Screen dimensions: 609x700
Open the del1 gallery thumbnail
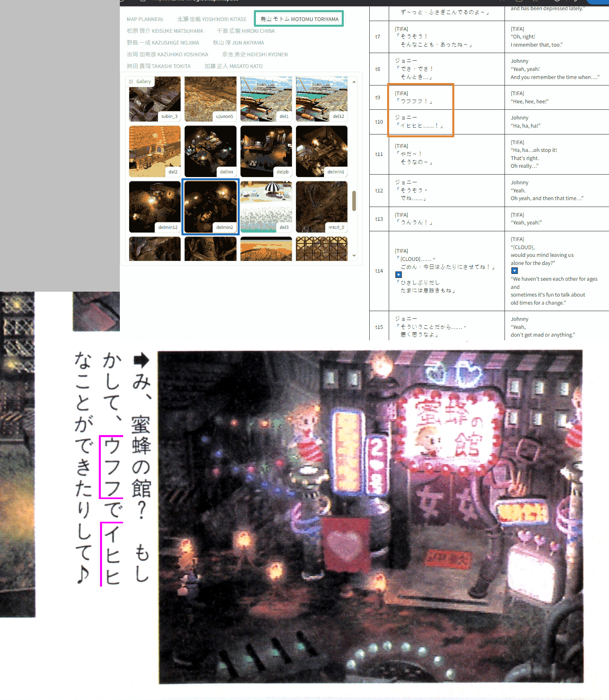[266, 99]
